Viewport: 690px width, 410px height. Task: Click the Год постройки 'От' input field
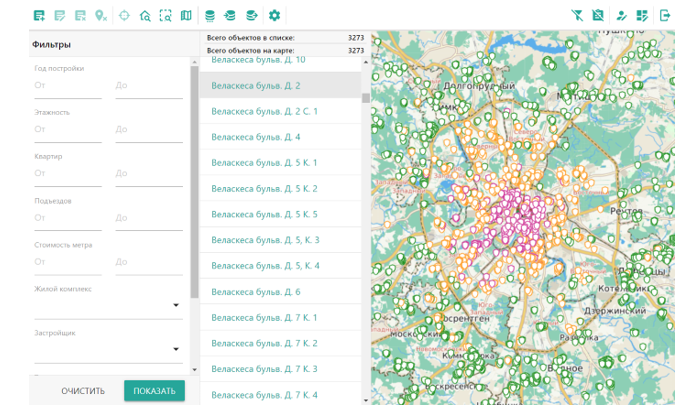pos(67,86)
